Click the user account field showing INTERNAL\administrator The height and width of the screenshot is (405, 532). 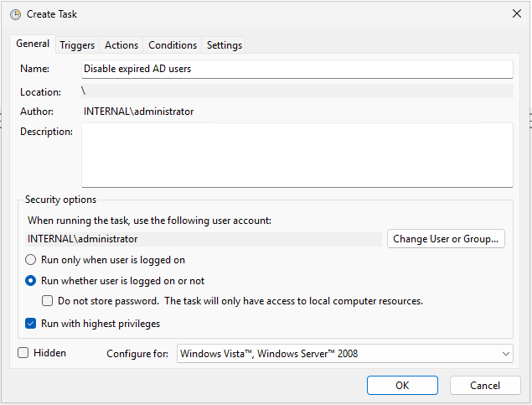pyautogui.click(x=204, y=239)
